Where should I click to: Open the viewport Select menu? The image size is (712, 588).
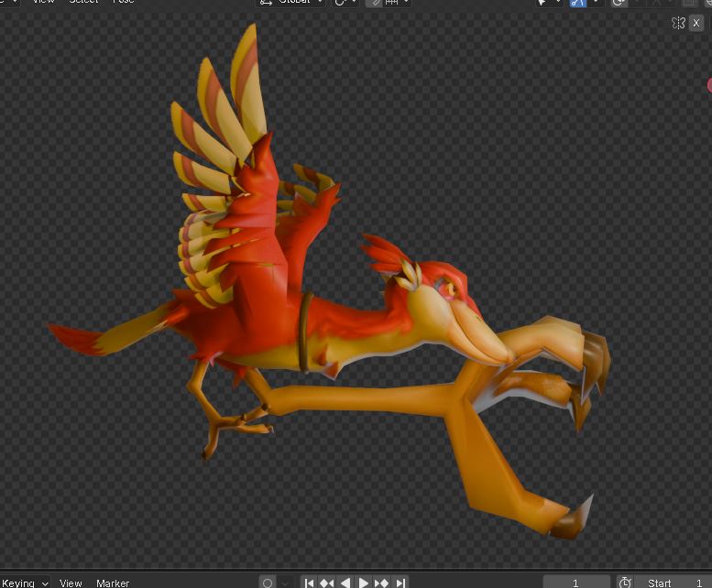click(x=83, y=2)
